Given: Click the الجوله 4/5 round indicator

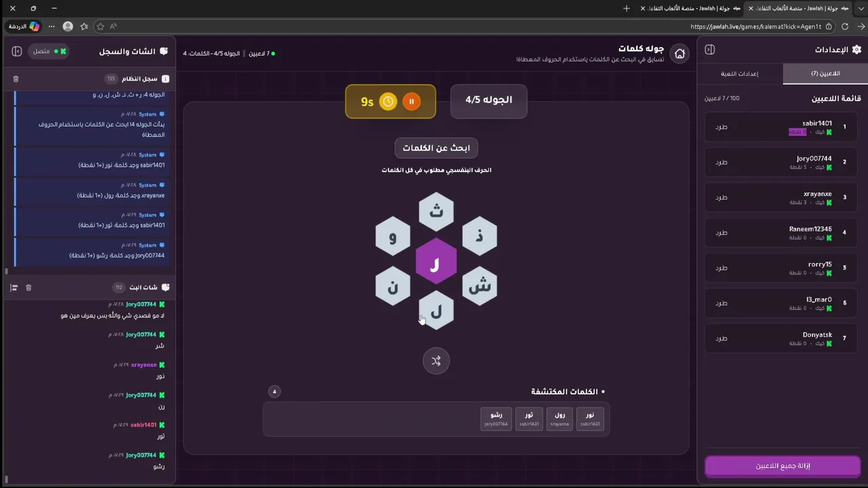Looking at the screenshot, I should coord(488,100).
